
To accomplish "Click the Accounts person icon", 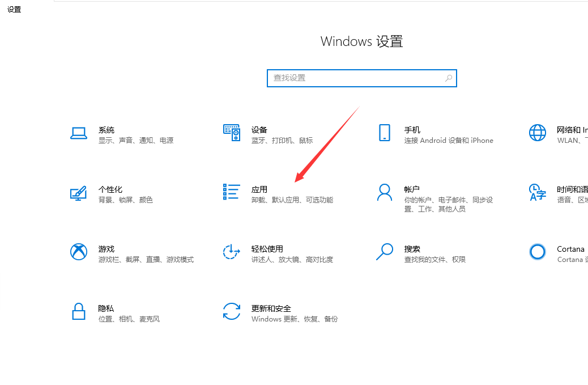I will point(385,192).
